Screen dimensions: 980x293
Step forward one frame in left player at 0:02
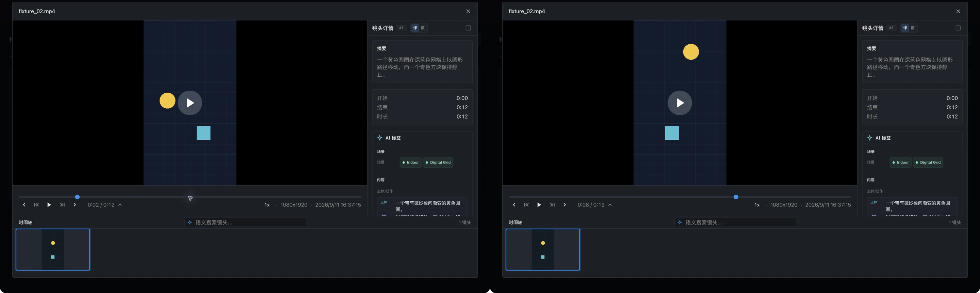[x=75, y=205]
